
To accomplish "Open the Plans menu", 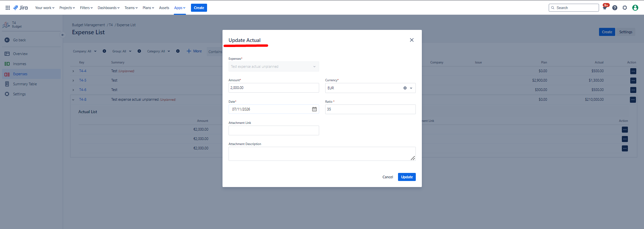I will [x=148, y=8].
